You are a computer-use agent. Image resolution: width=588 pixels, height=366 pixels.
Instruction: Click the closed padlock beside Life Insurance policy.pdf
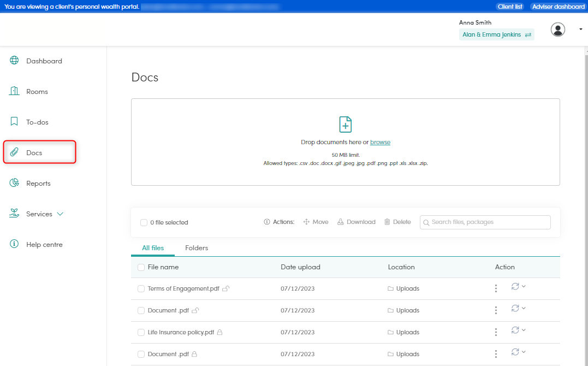pos(220,332)
